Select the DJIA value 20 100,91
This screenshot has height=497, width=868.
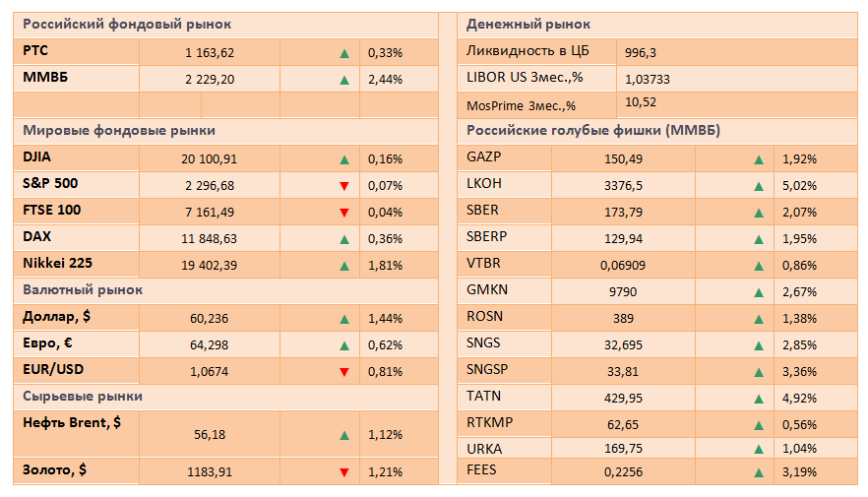[x=211, y=158]
